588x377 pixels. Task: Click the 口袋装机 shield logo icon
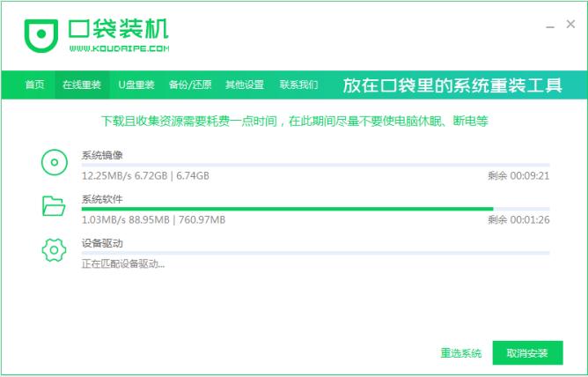pos(41,35)
